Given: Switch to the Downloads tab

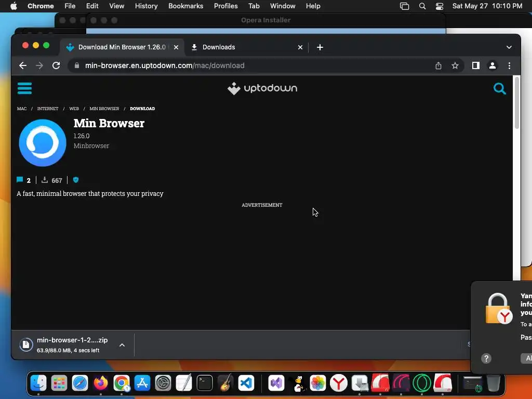Looking at the screenshot, I should pos(246,47).
